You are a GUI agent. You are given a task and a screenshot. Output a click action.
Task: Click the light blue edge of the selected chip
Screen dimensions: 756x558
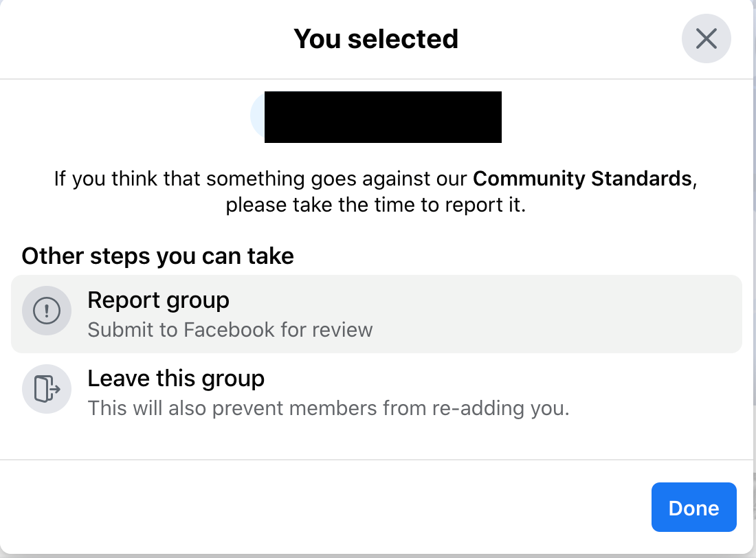tap(258, 116)
